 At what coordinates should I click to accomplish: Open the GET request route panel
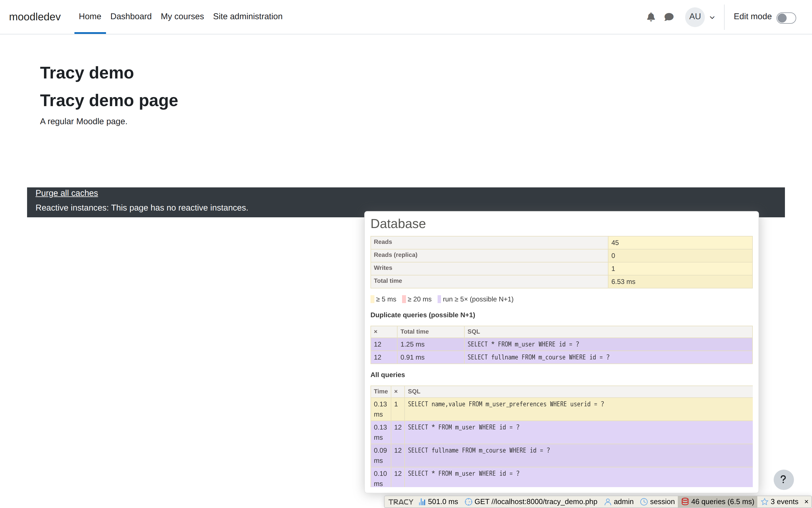click(531, 502)
